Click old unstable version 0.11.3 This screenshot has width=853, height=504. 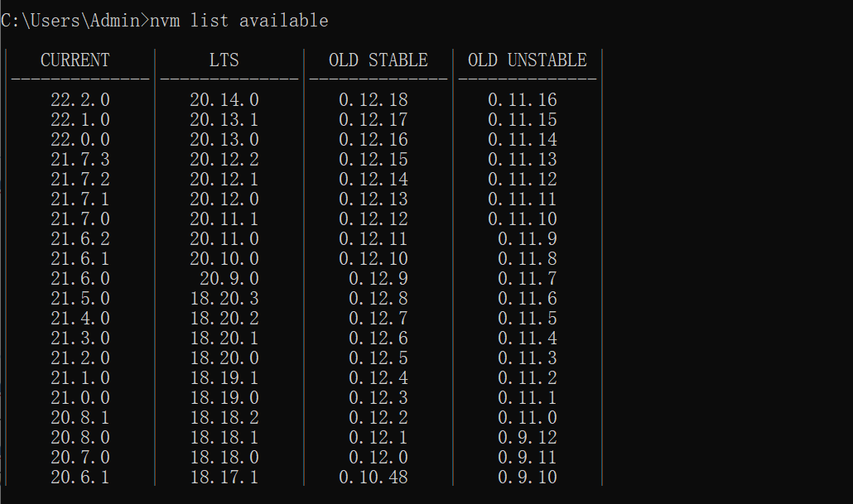click(x=528, y=358)
